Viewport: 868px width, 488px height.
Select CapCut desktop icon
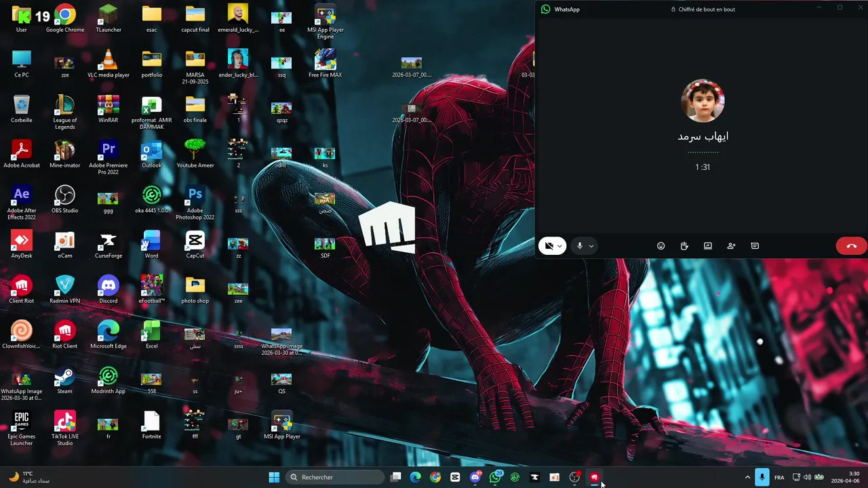(x=195, y=245)
